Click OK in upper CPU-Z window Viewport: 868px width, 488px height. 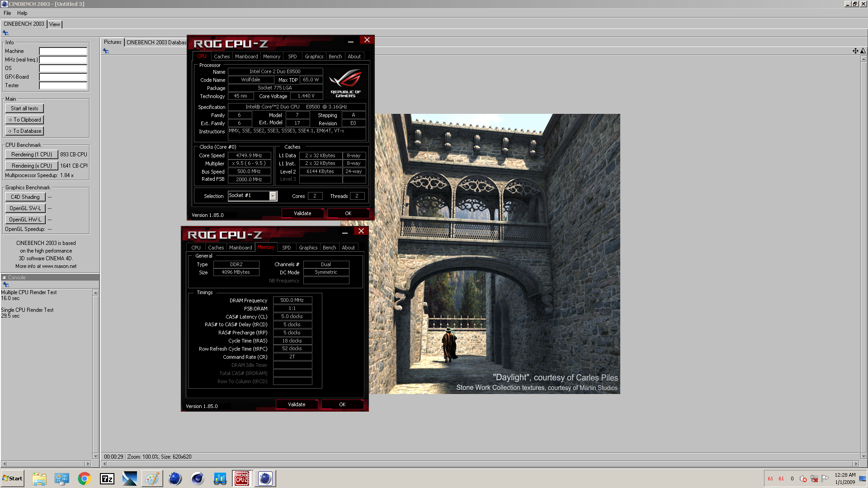point(348,213)
